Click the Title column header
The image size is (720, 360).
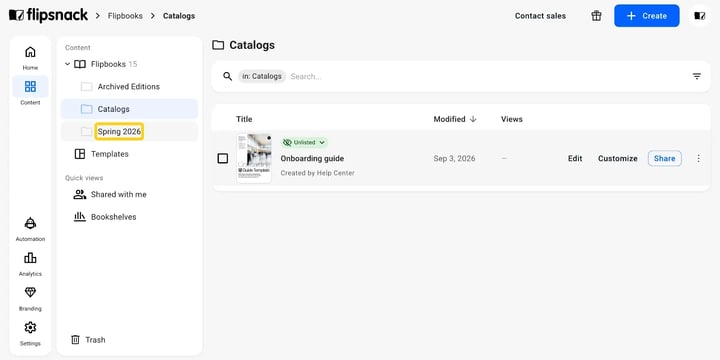244,119
